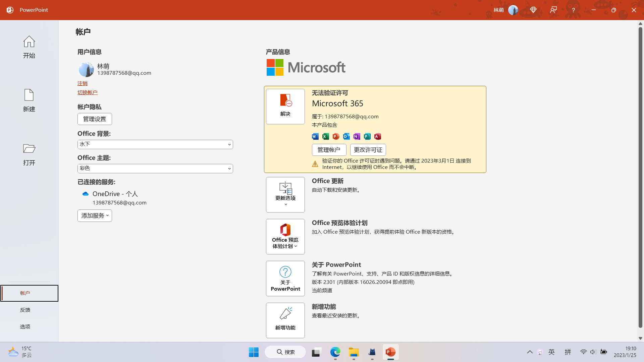This screenshot has width=644, height=362.
Task: Click the Outlook app icon in product list
Action: point(346,136)
